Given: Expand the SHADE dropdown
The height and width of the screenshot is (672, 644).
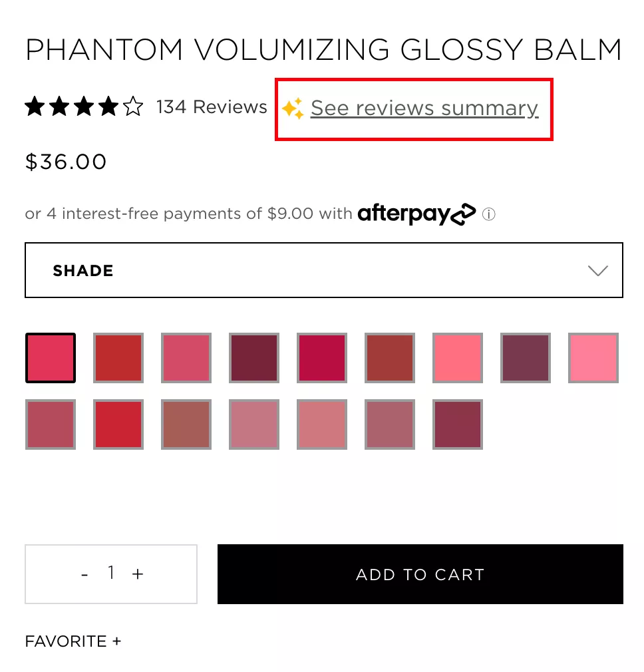Looking at the screenshot, I should (x=323, y=270).
